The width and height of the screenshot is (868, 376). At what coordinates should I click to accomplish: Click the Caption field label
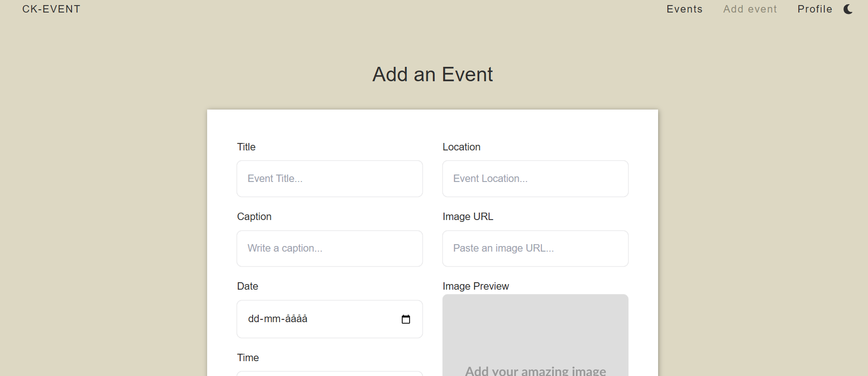[254, 217]
